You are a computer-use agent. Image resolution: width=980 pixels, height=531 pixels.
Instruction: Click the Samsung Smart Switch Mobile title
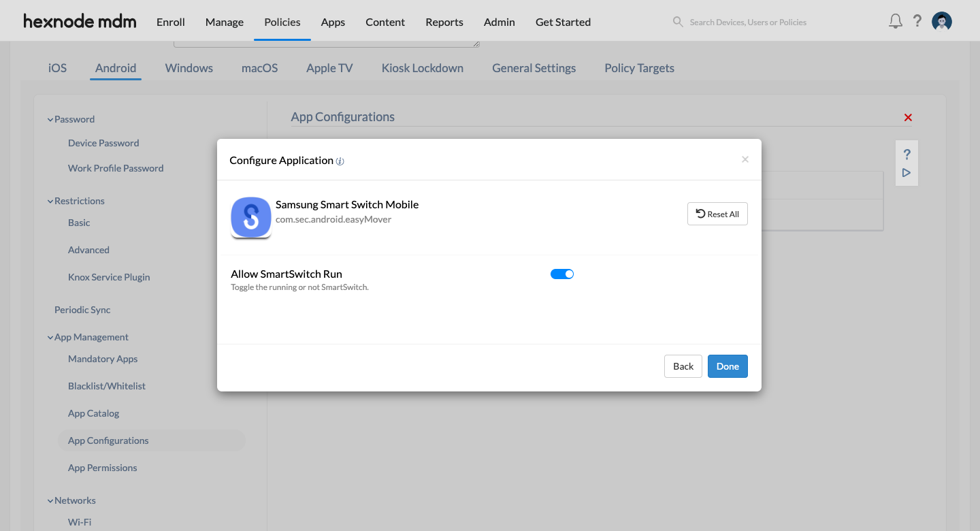point(347,204)
